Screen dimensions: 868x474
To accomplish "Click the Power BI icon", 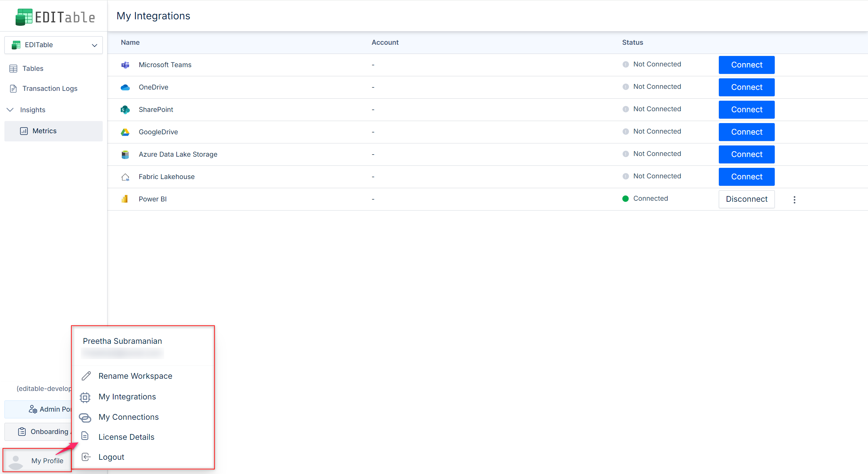I will [x=125, y=199].
